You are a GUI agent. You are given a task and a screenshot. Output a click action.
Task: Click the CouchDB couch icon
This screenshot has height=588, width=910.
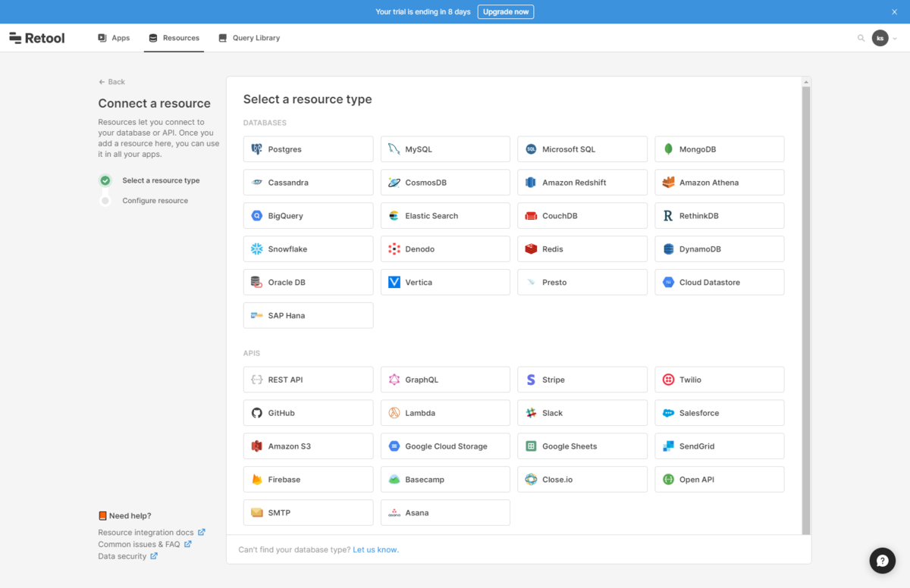pos(531,216)
